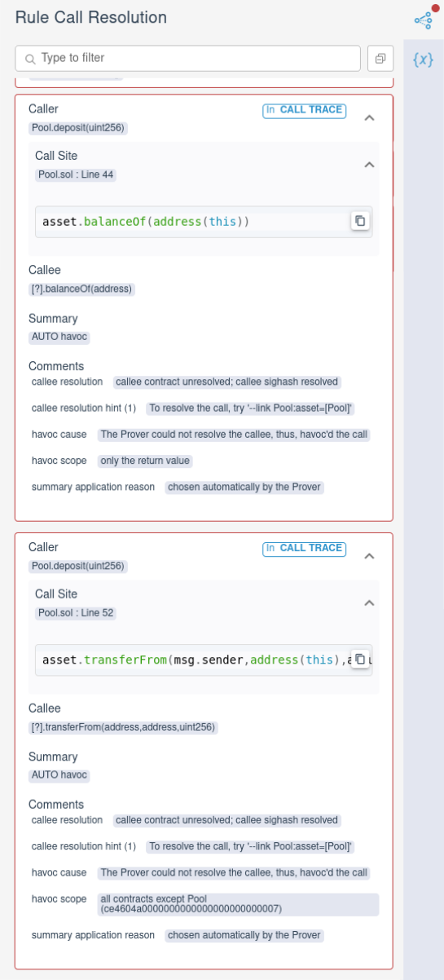The height and width of the screenshot is (980, 444).
Task: Click the havoc cause text in the balanceOf card
Action: pyautogui.click(x=234, y=435)
